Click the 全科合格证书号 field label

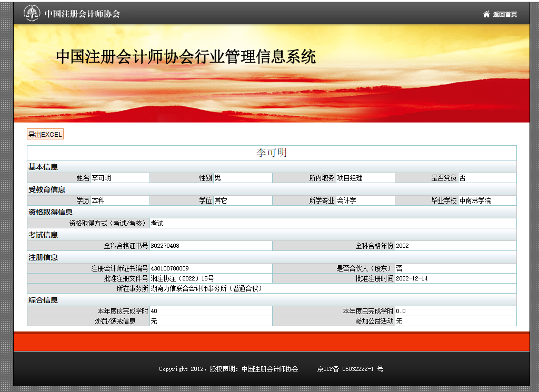click(x=126, y=246)
